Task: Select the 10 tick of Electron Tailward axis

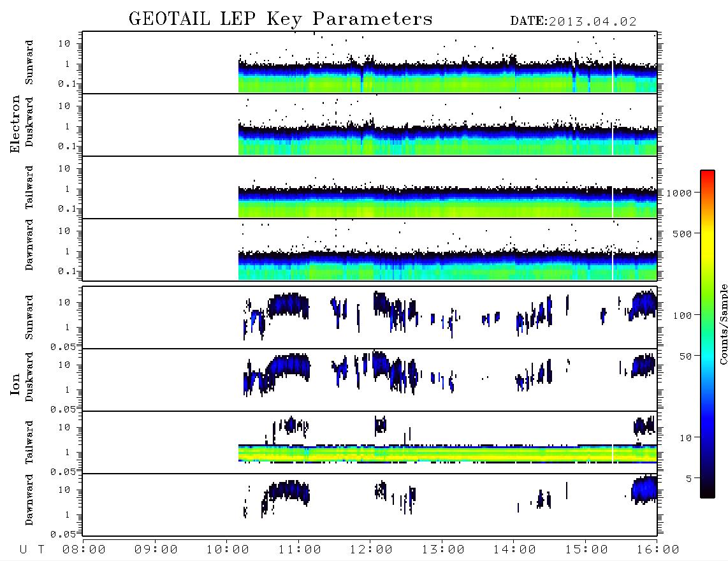Action: (64, 168)
